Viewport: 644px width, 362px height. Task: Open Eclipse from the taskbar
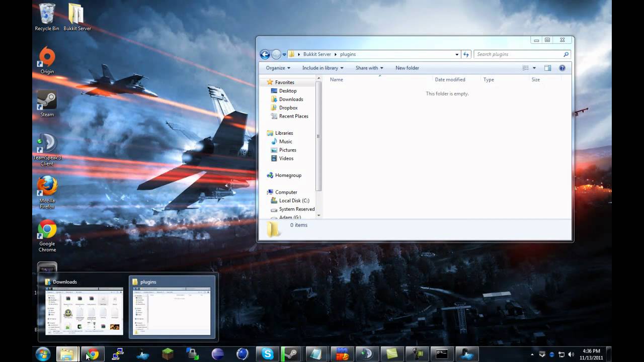pos(217,354)
